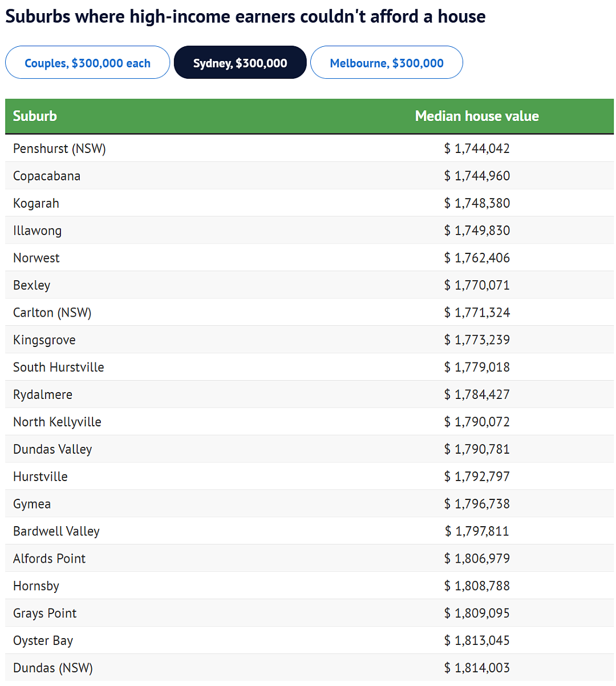
Task: Click the value $ 1,748,380
Action: coord(477,203)
